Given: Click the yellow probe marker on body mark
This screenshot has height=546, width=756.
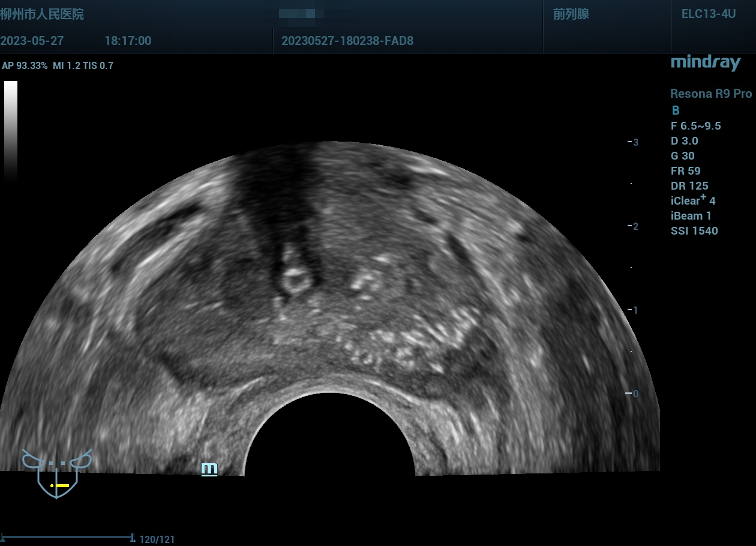Looking at the screenshot, I should point(61,485).
